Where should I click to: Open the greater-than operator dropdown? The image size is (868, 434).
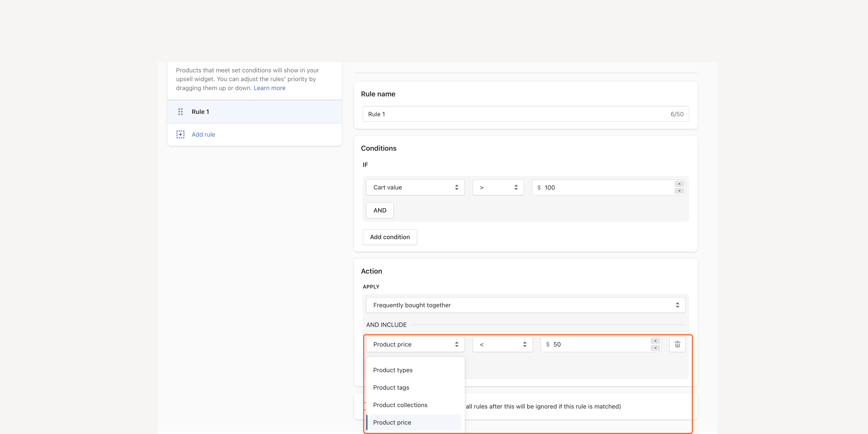[498, 187]
